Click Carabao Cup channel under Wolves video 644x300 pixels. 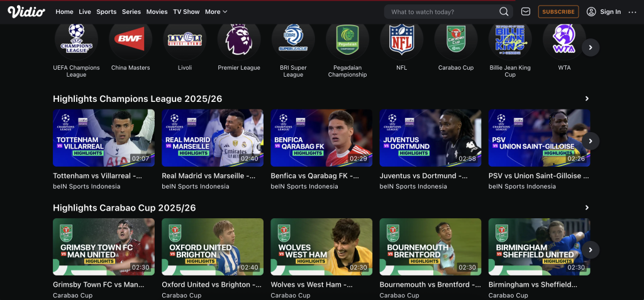(x=291, y=296)
